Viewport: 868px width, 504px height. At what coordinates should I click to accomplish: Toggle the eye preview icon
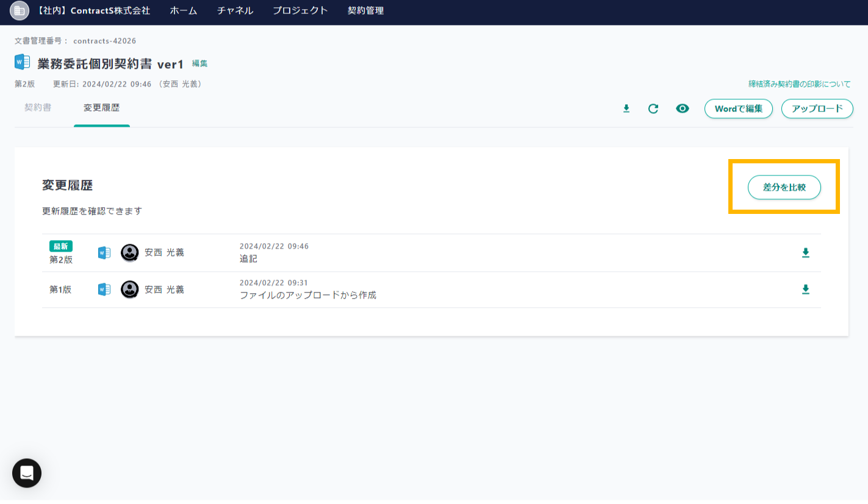pyautogui.click(x=683, y=108)
